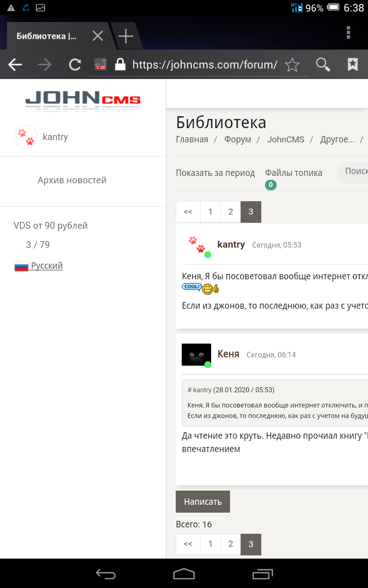Click the JohnCMS logo
Screen dimensions: 368x588
83,100
